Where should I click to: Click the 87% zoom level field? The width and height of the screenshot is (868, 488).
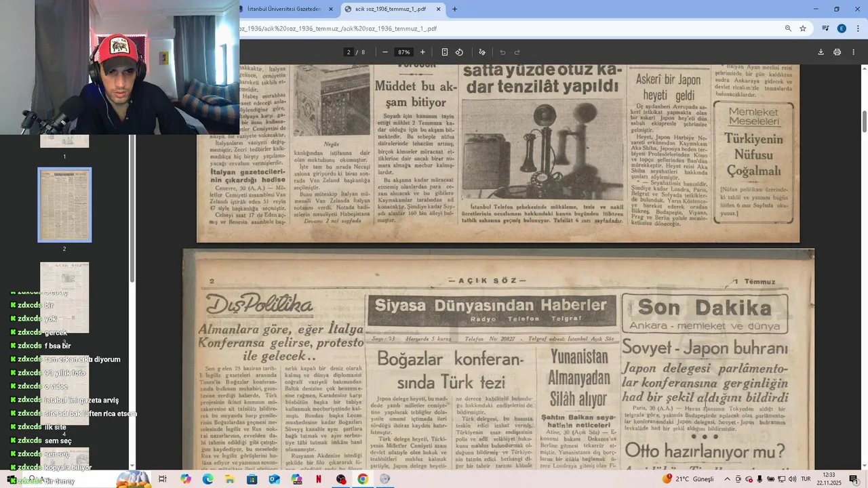point(404,52)
